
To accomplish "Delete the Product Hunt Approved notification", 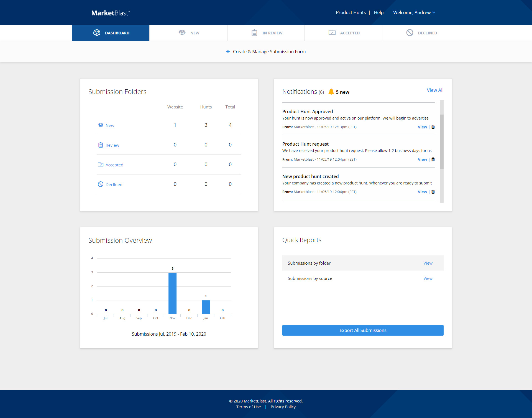I will [x=433, y=127].
